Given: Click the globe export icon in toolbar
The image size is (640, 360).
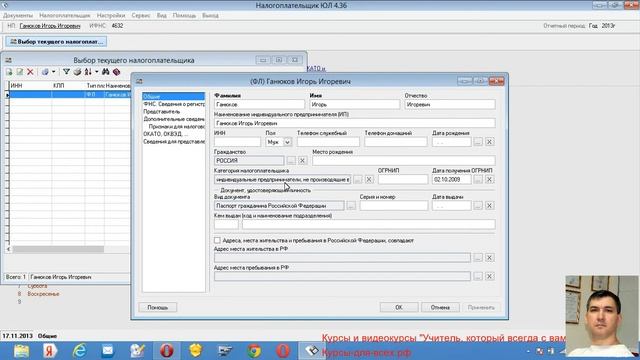Looking at the screenshot, I should (45, 72).
